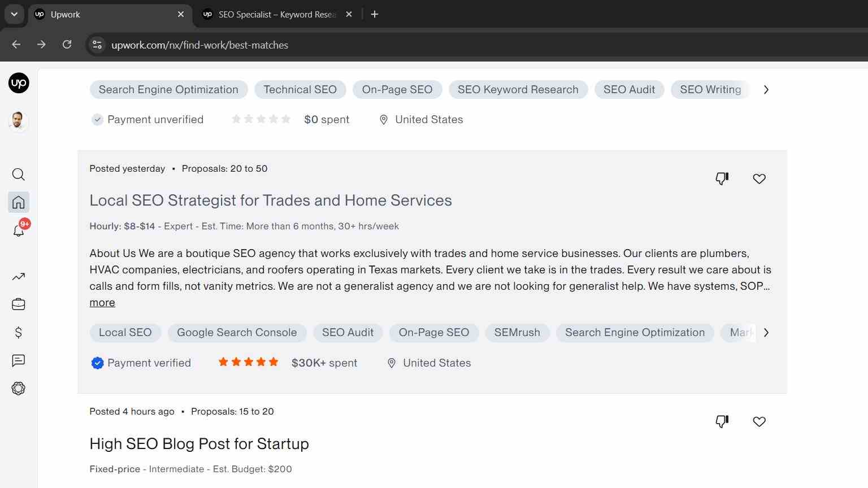Open the briefcase jobs icon in sidebar
Viewport: 868px width, 488px height.
pyautogui.click(x=19, y=304)
